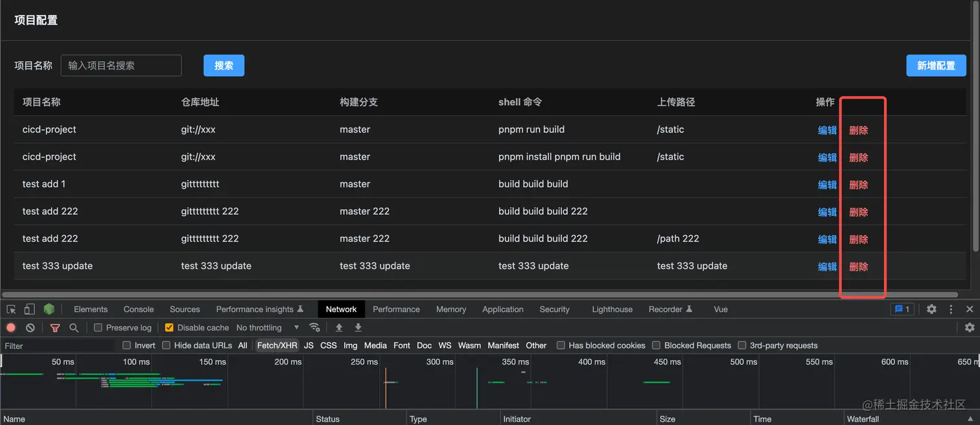Filter requests by CSS
980x425 pixels.
(x=329, y=345)
